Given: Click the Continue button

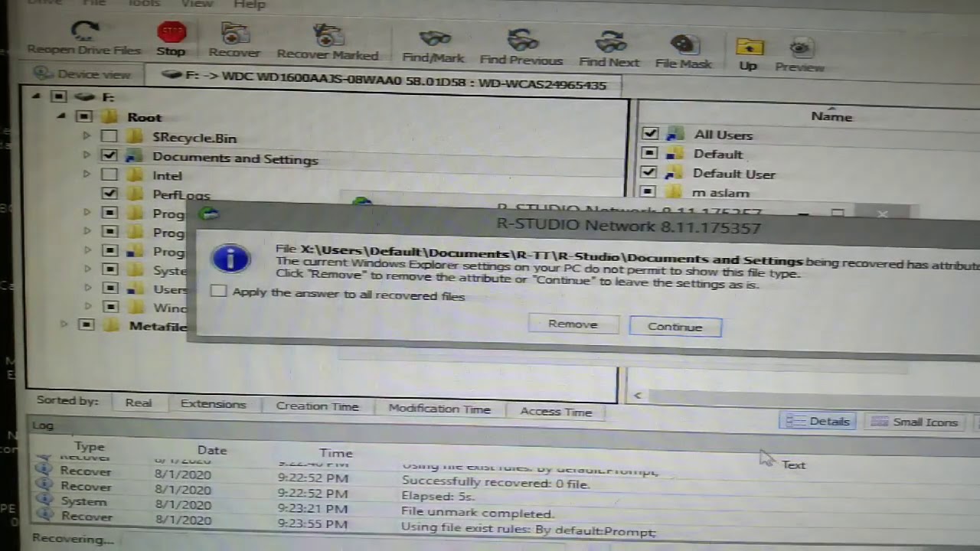Looking at the screenshot, I should pos(675,327).
